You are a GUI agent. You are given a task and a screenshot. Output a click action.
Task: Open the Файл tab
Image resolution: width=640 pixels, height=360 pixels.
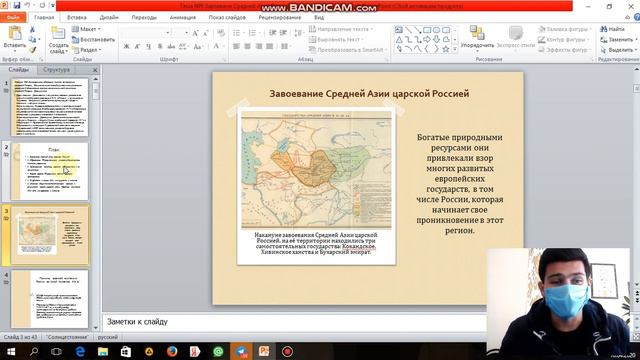[13, 17]
